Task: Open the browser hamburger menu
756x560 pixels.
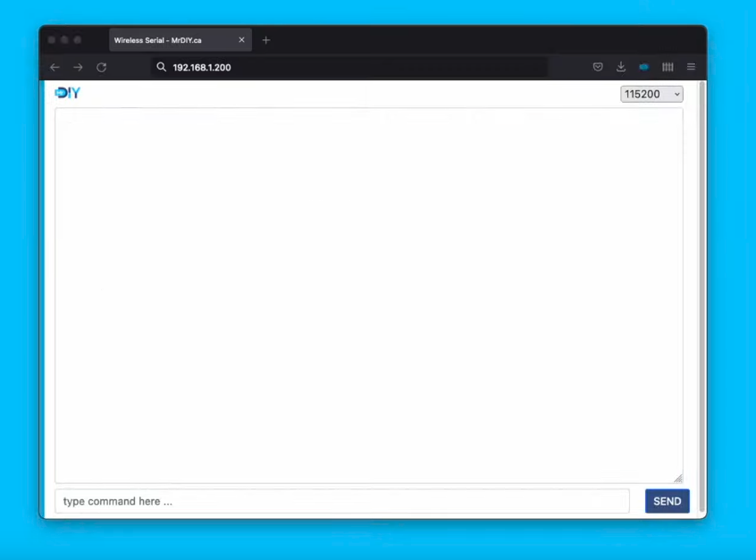Action: (691, 66)
